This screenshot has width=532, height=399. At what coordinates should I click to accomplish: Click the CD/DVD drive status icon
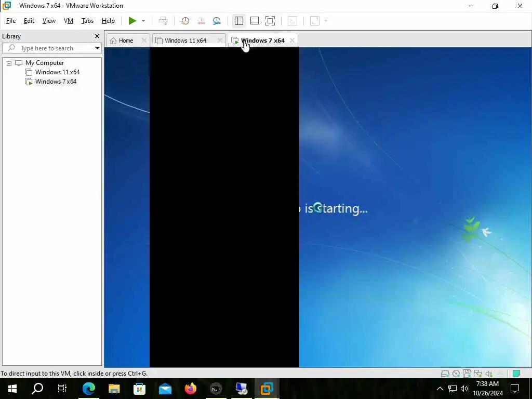(x=456, y=374)
